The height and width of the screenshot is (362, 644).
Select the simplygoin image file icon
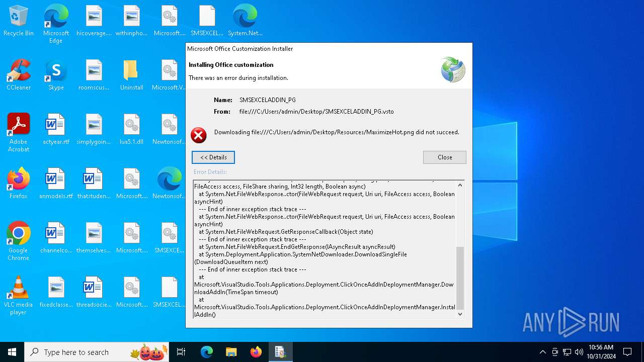(x=94, y=130)
